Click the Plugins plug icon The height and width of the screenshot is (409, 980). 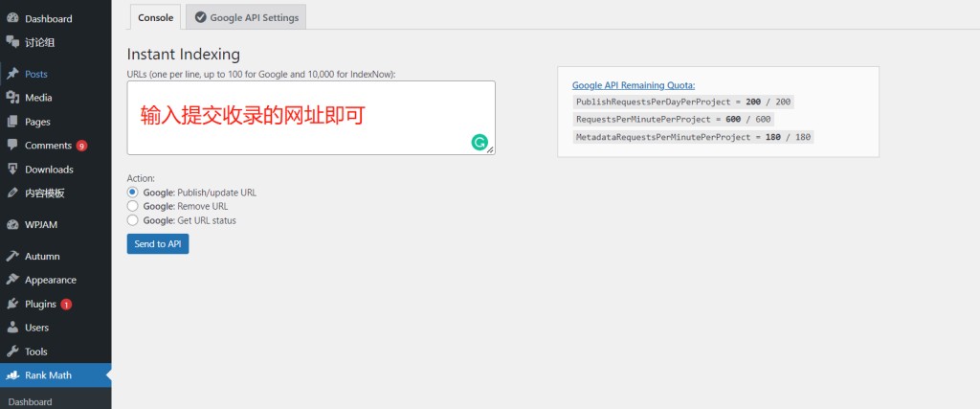point(12,304)
